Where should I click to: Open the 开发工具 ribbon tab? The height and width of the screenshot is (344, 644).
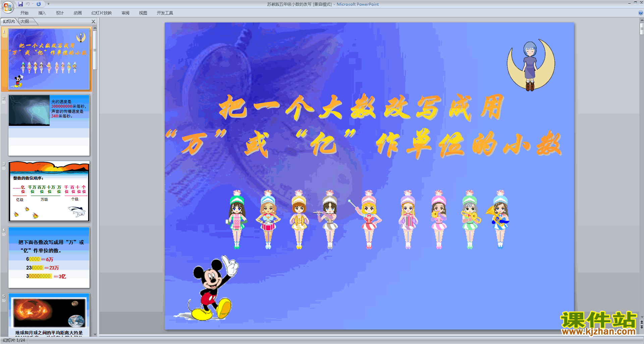pos(165,13)
